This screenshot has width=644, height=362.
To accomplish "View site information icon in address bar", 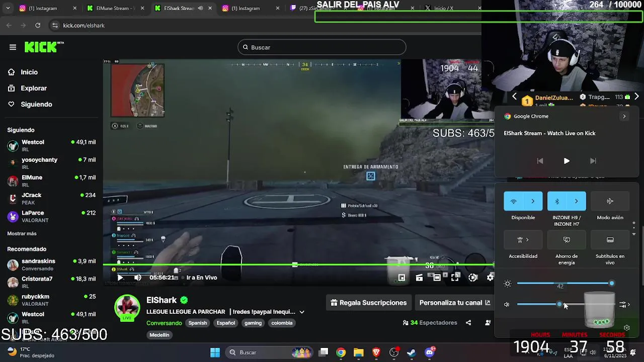I will click(x=55, y=25).
